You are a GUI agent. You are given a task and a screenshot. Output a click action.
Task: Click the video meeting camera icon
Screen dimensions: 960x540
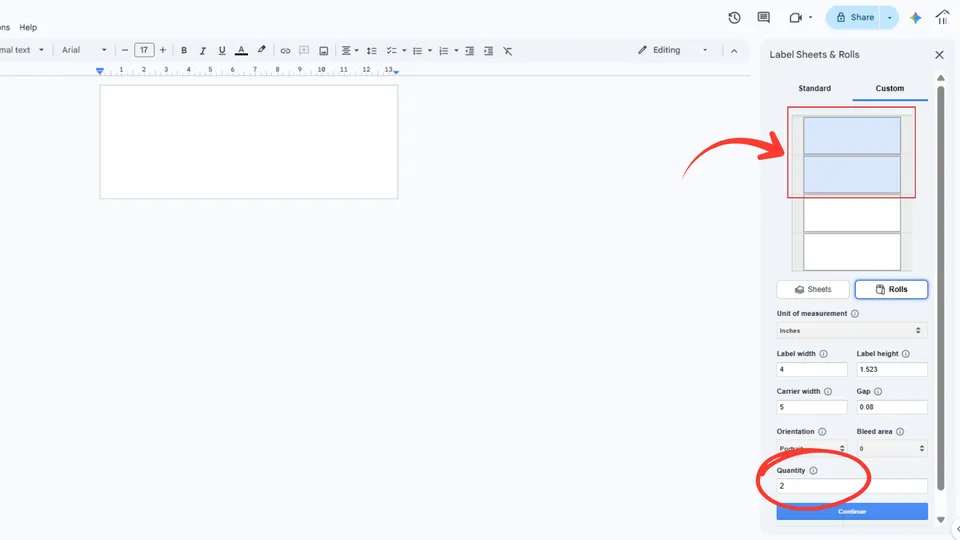coord(795,18)
